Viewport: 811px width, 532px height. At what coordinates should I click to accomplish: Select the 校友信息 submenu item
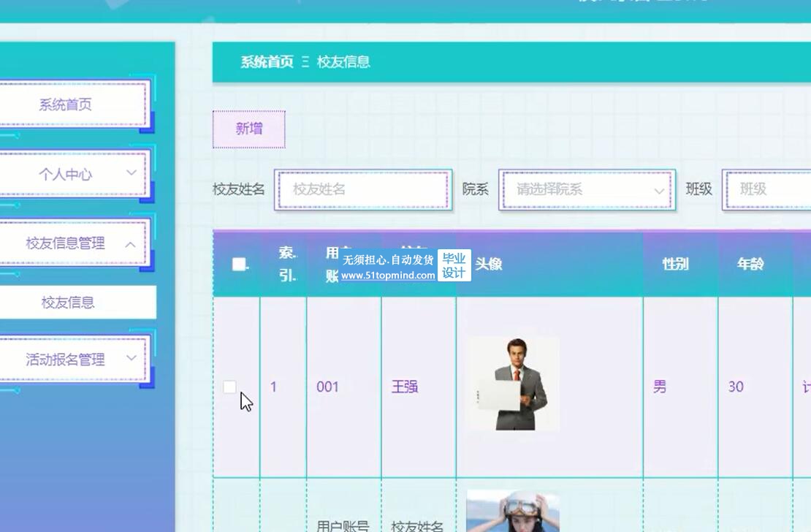[x=77, y=303]
